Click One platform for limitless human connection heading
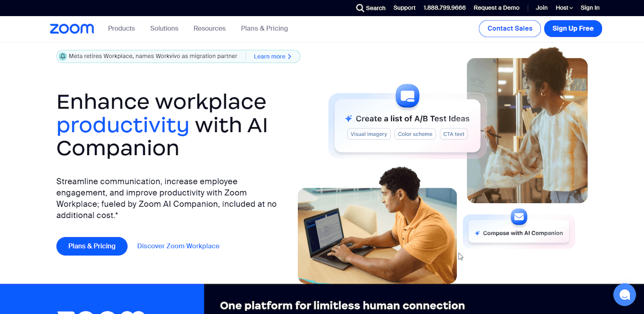 coord(342,306)
